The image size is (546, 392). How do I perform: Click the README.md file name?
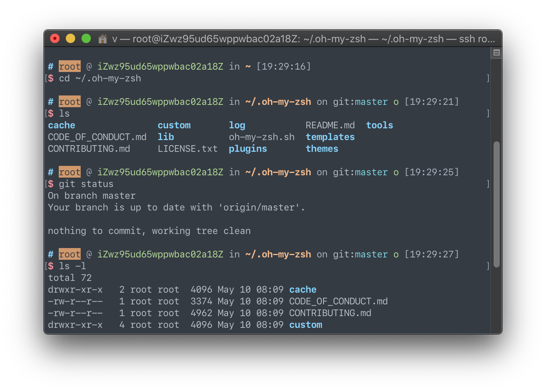[x=330, y=125]
